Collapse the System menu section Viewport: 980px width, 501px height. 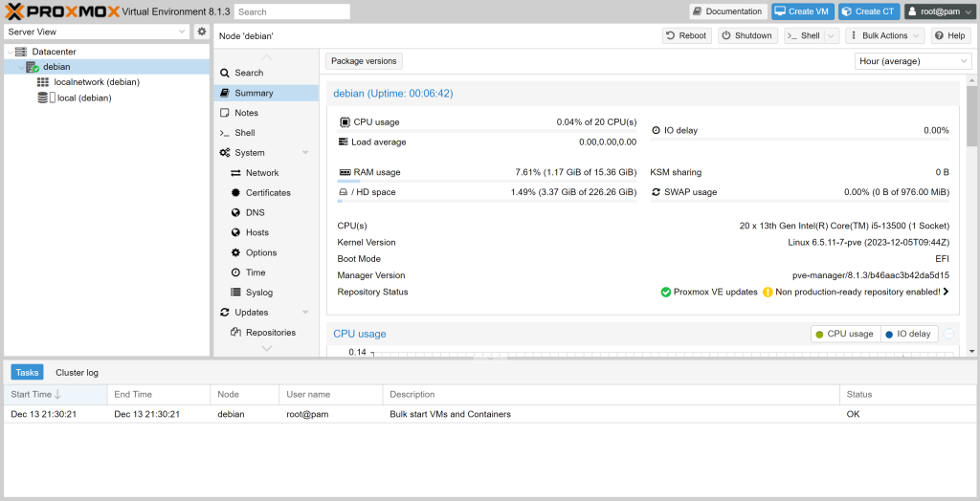coord(305,152)
